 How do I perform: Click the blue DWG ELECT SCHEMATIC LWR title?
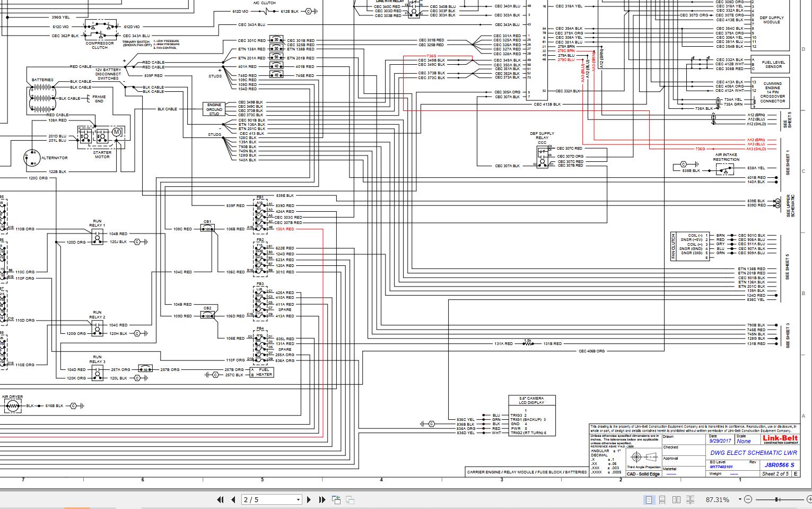[x=753, y=453]
